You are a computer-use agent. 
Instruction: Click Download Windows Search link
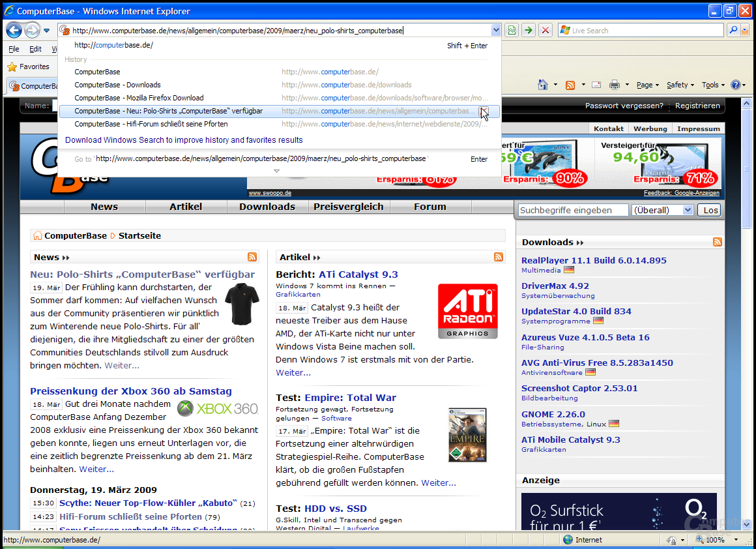184,140
